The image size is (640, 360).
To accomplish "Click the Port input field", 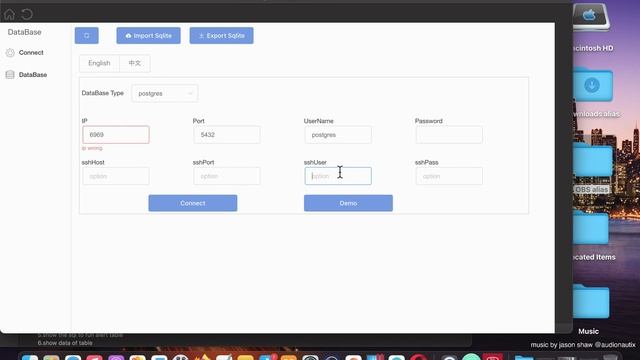I will [x=227, y=135].
